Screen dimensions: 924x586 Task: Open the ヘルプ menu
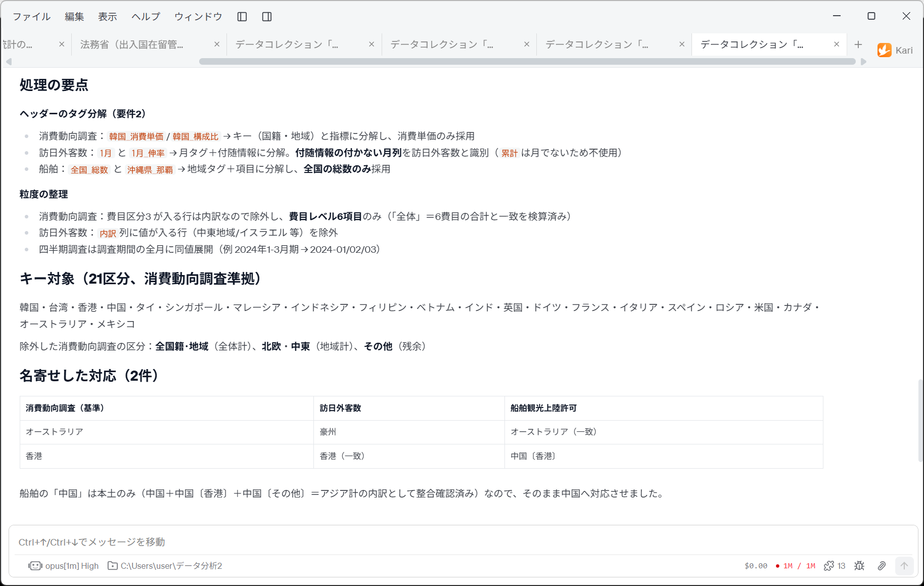tap(146, 17)
